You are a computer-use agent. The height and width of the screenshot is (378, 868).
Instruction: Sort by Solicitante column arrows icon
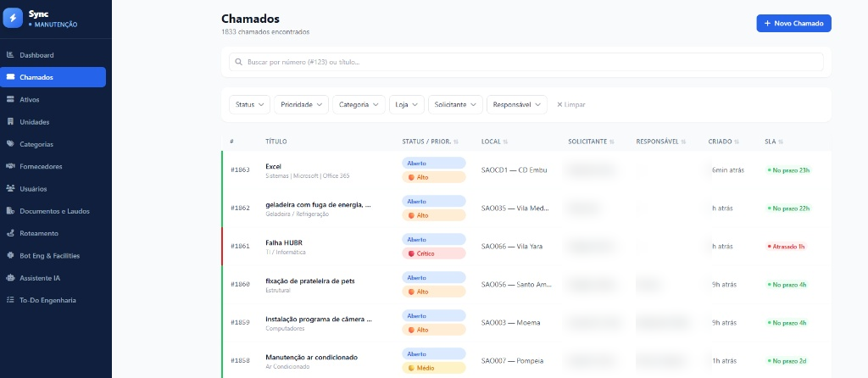612,142
